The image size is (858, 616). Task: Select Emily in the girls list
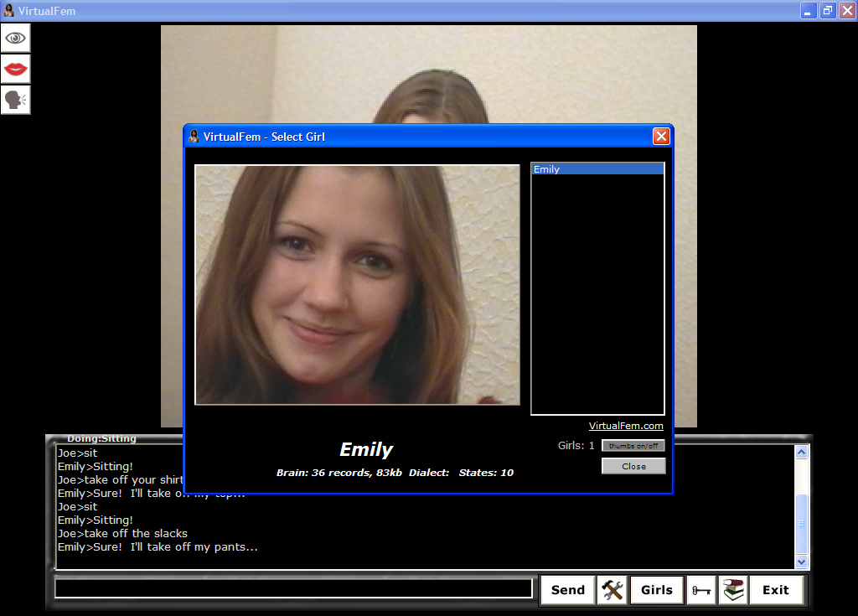coord(597,169)
